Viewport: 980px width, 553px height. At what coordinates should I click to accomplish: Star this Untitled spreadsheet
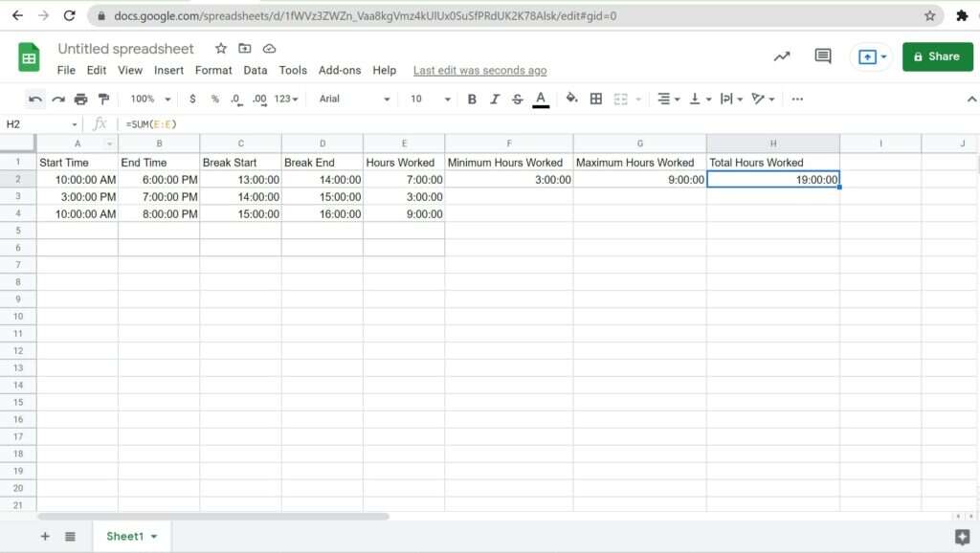[221, 49]
